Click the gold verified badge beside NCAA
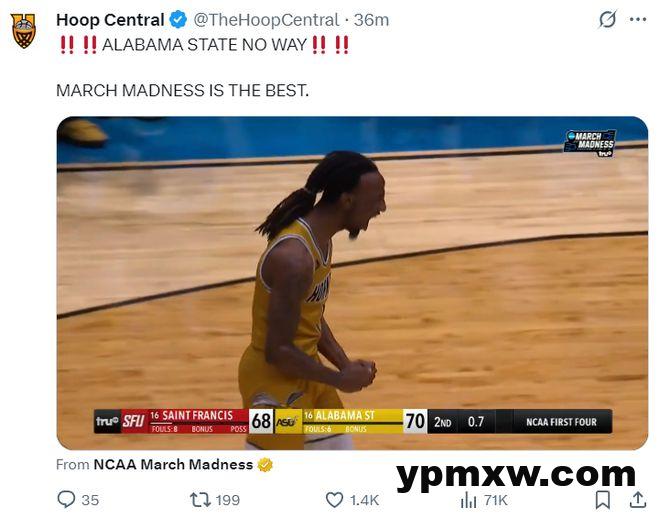This screenshot has height=518, width=660. [x=265, y=464]
